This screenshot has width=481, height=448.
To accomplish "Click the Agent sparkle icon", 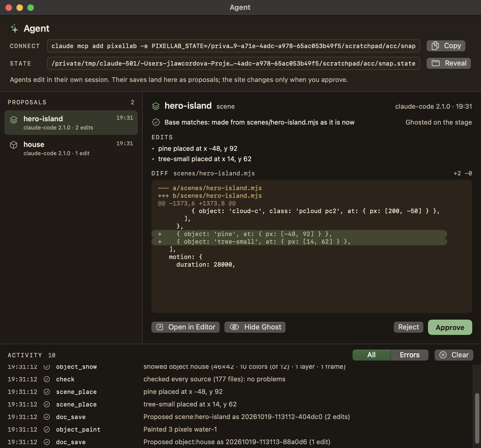I will [x=14, y=28].
